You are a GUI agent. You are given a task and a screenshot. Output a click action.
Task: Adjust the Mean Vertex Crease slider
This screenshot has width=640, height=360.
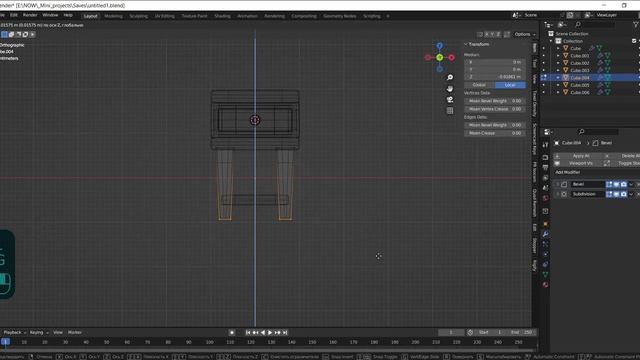pos(495,109)
